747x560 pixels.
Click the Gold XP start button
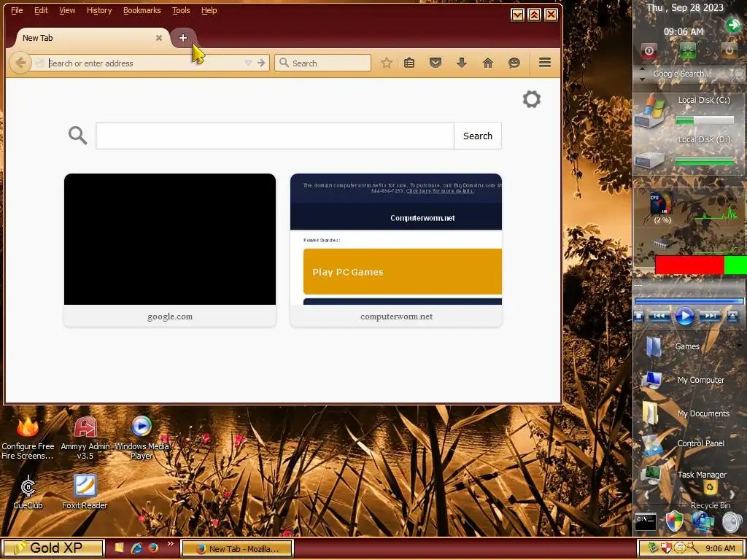coord(53,548)
